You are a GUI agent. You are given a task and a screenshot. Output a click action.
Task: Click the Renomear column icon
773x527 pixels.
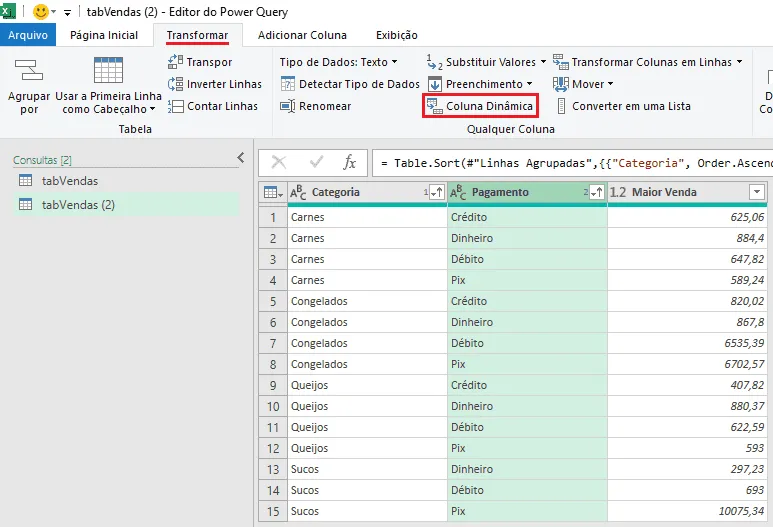[288, 106]
